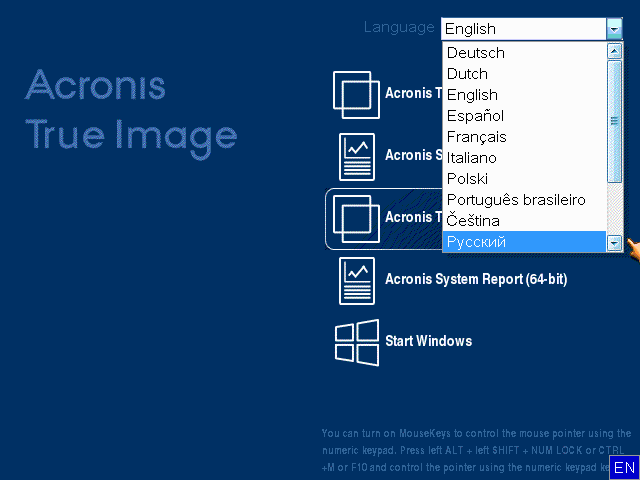Click the non-highlighted Acronis True Image icon
The image size is (640, 480).
click(357, 94)
